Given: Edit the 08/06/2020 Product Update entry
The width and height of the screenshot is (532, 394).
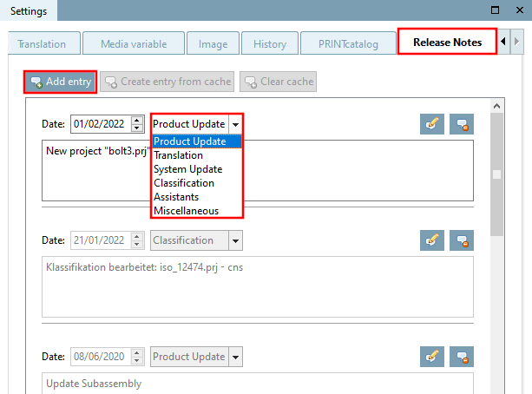Looking at the screenshot, I should pyautogui.click(x=432, y=357).
